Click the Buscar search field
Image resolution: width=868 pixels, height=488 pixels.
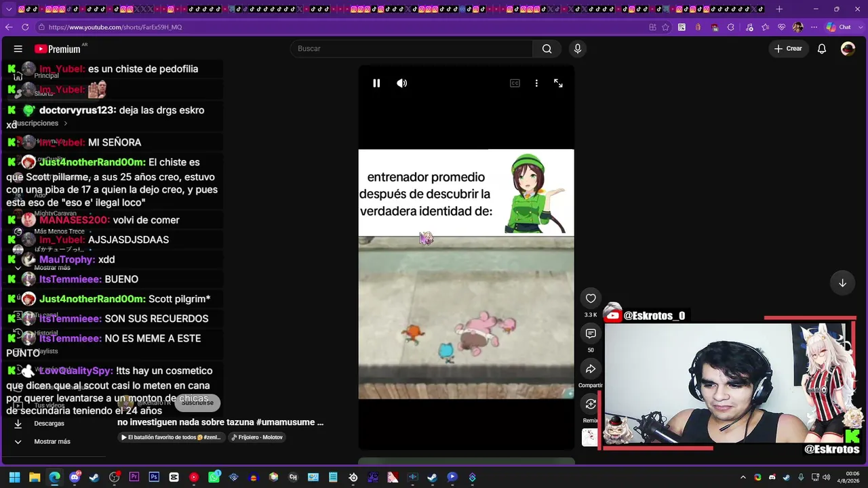(x=411, y=49)
